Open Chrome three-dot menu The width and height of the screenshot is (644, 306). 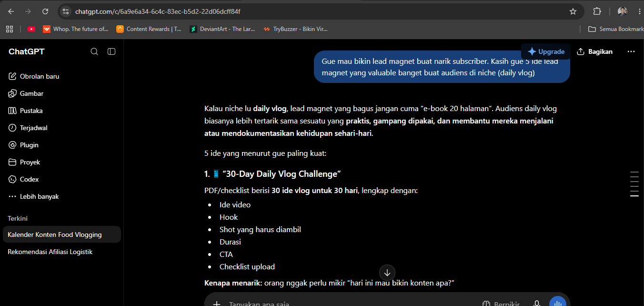pyautogui.click(x=639, y=11)
